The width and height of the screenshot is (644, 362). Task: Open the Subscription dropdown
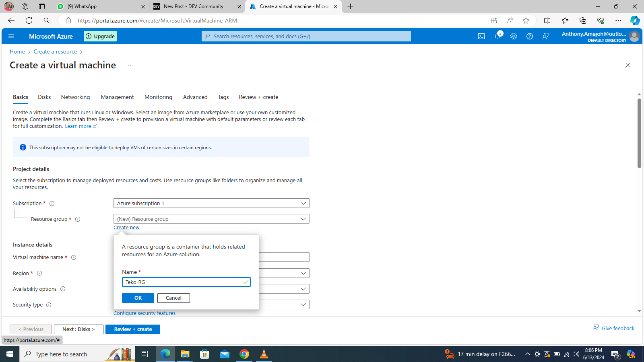pos(211,203)
